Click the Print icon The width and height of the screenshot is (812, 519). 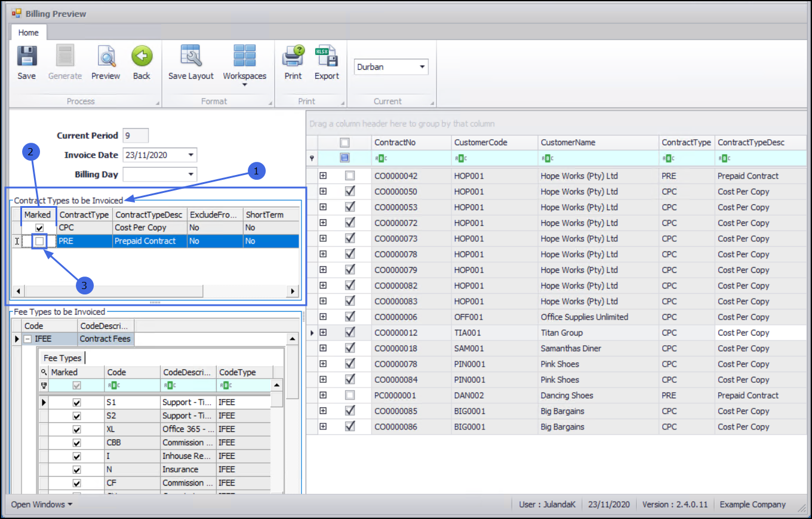pyautogui.click(x=293, y=57)
